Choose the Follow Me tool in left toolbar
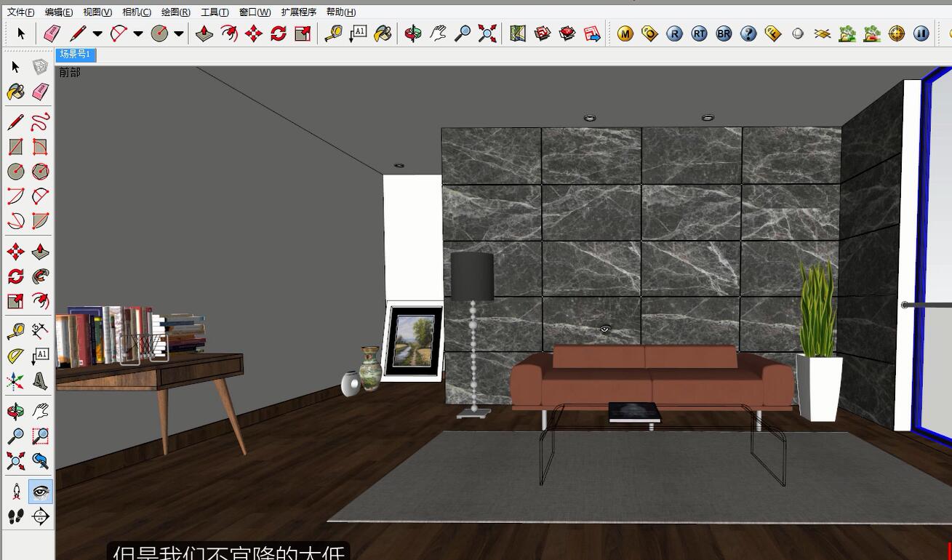The image size is (952, 560). coord(40,276)
